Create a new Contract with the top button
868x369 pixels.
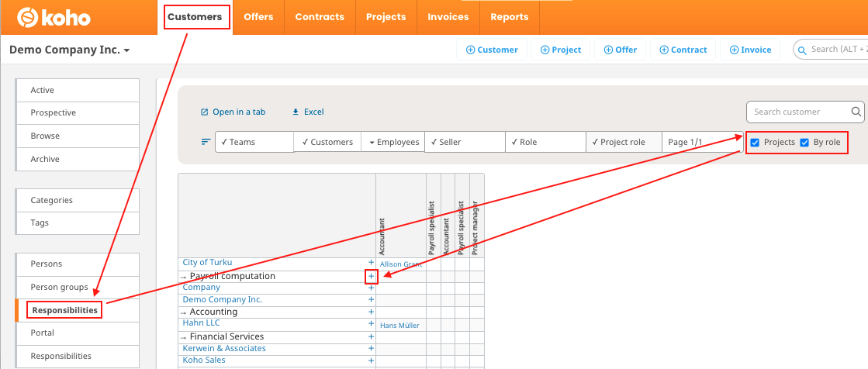point(683,50)
